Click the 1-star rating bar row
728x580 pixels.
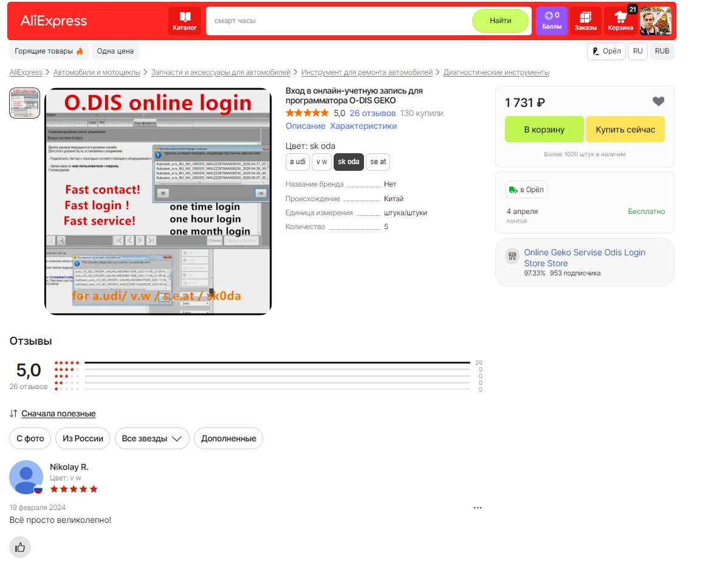268,389
